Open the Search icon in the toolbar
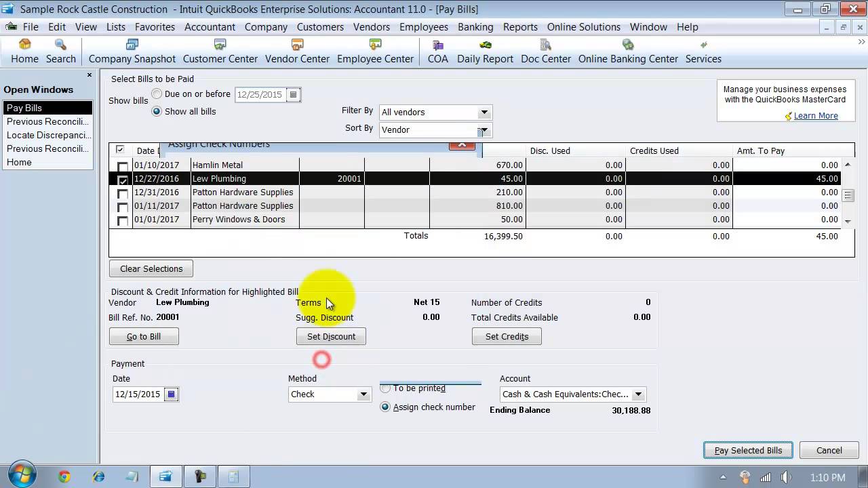Image resolution: width=868 pixels, height=488 pixels. click(x=60, y=52)
